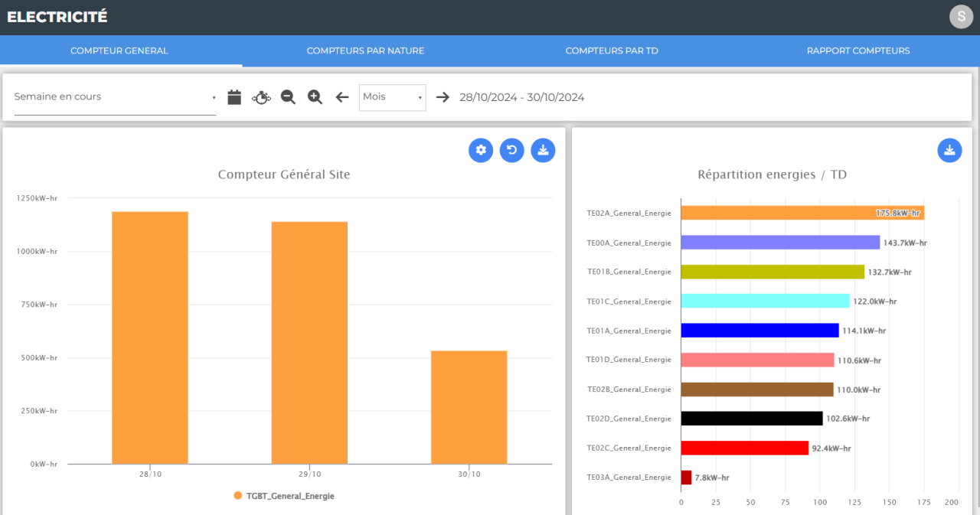
Task: Go to previous period with left arrow
Action: pos(342,97)
